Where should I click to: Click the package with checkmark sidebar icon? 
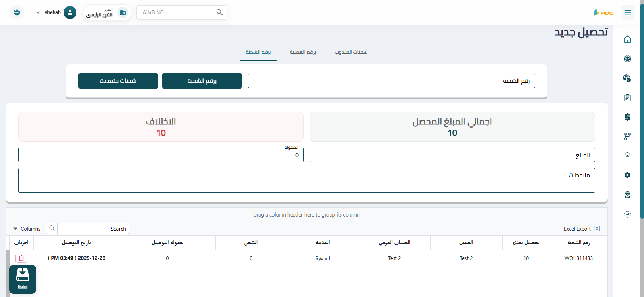627,78
